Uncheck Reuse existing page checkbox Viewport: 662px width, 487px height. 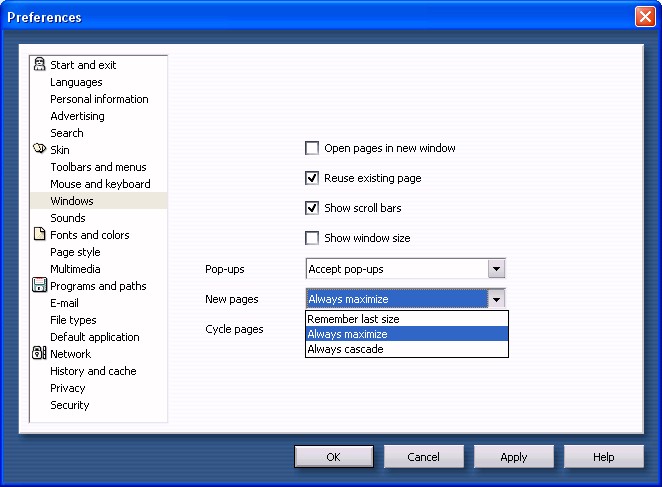(x=312, y=178)
